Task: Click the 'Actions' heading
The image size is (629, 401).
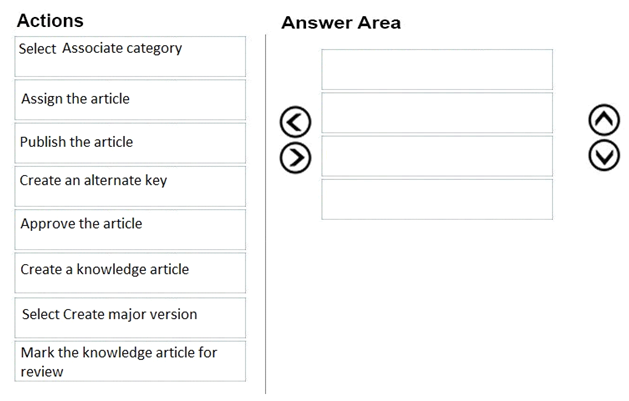Action: 50,20
